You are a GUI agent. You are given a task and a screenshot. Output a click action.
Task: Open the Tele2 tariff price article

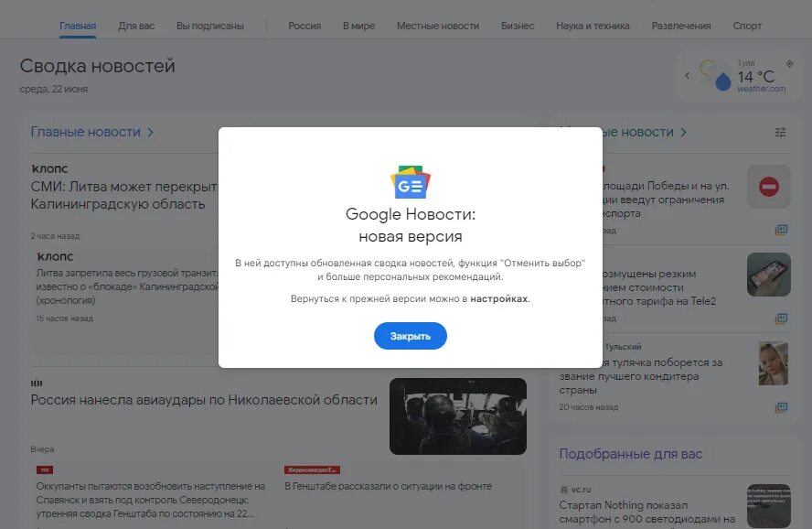pyautogui.click(x=658, y=287)
